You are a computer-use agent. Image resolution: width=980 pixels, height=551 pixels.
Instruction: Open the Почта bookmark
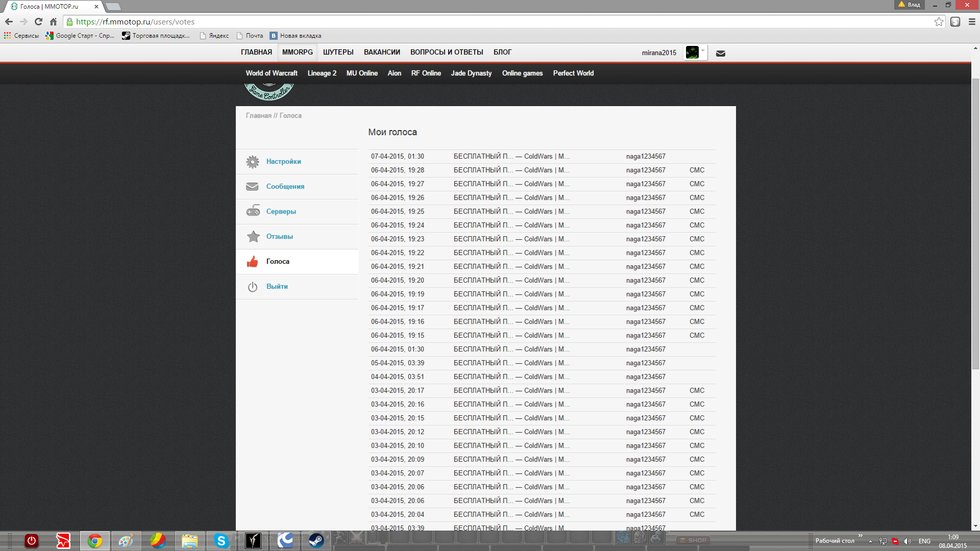(x=250, y=36)
